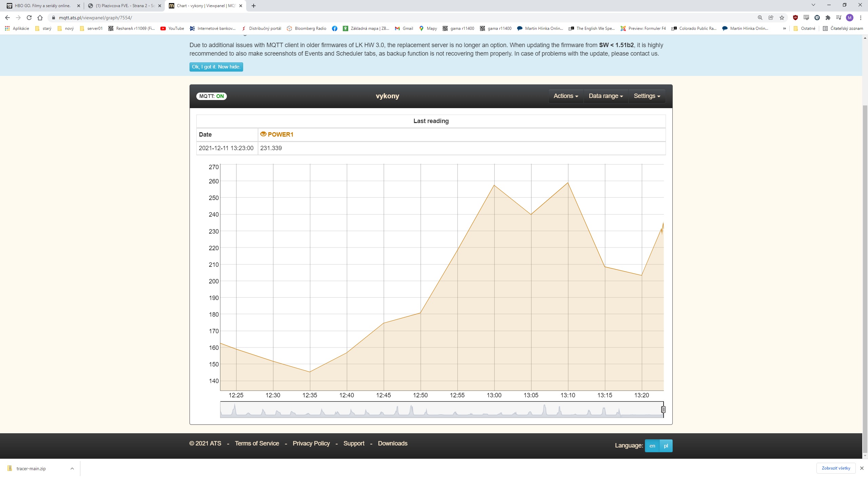Open the Downloads link
Screen dimensions: 868x478
pyautogui.click(x=393, y=443)
